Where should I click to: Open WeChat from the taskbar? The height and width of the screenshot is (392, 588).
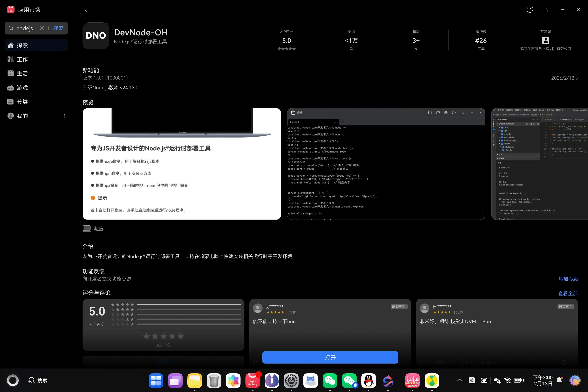pyautogui.click(x=330, y=380)
